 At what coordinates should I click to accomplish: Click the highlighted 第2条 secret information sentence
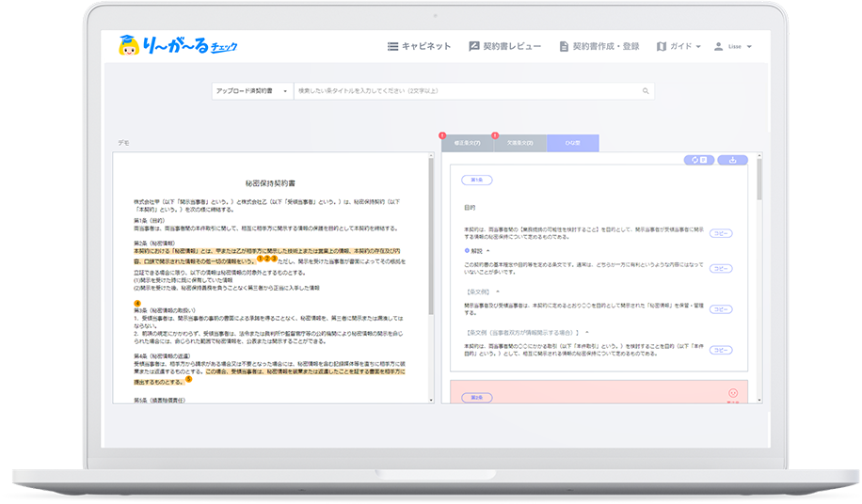(266, 256)
